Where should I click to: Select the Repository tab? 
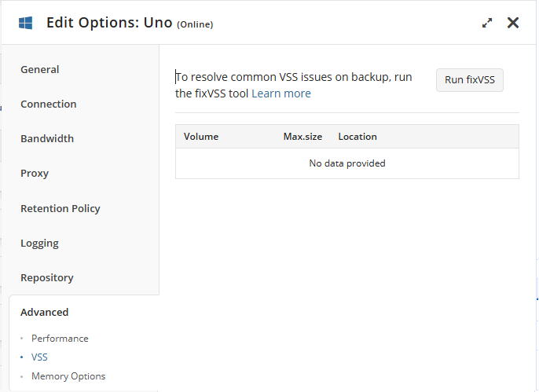[47, 277]
